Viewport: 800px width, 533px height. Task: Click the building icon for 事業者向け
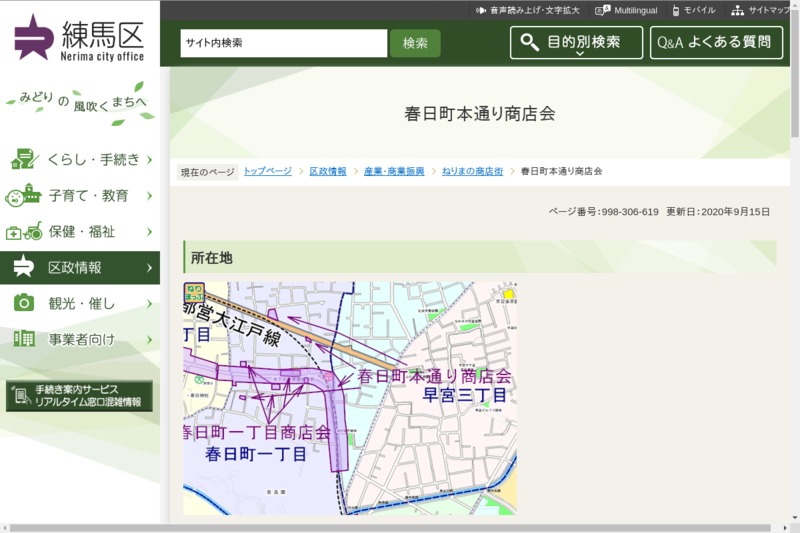tap(23, 339)
